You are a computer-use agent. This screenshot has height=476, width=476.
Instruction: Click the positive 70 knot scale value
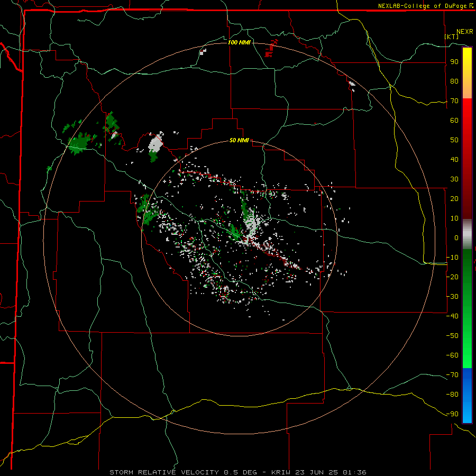[x=454, y=101]
